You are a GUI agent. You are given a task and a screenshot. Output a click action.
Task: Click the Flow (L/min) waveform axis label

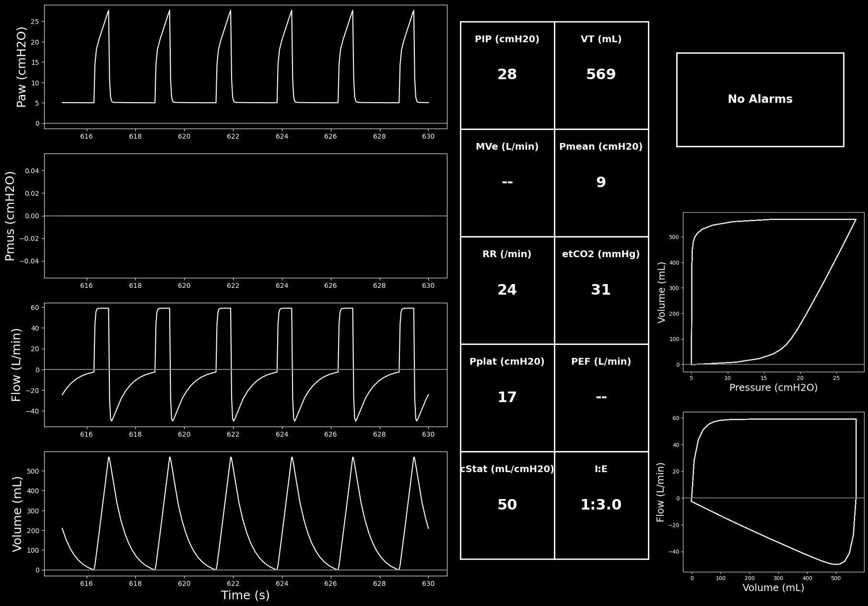click(x=16, y=365)
